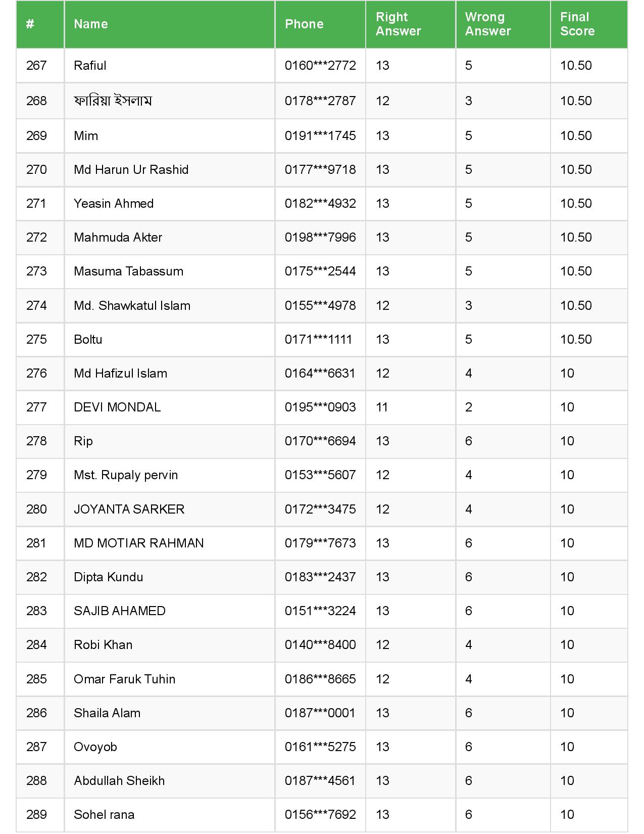Image resolution: width=644 pixels, height=834 pixels.
Task: Click the name Abdullah Sheikh
Action: [x=119, y=781]
